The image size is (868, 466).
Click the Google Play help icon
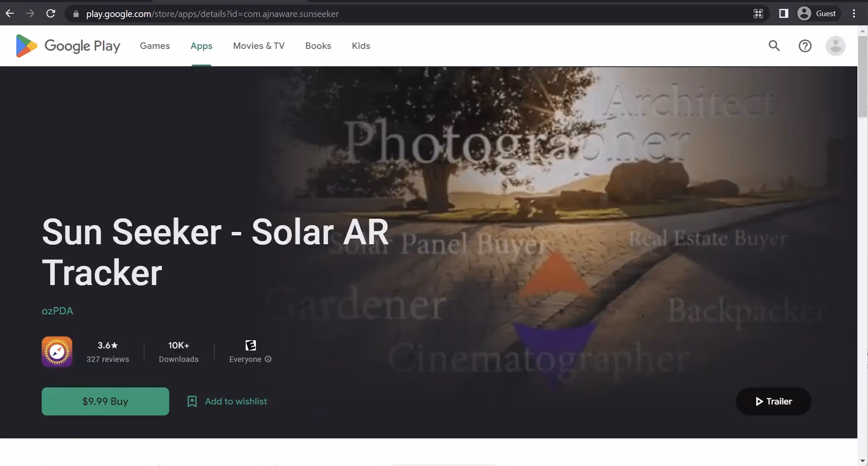(x=805, y=45)
